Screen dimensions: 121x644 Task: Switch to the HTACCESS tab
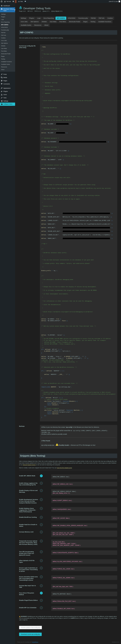click(72, 18)
